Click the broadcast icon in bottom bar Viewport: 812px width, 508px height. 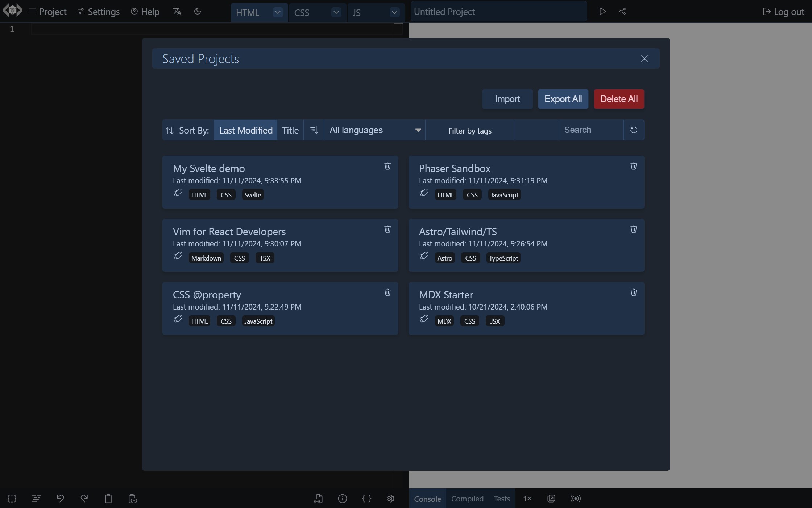[x=575, y=498]
